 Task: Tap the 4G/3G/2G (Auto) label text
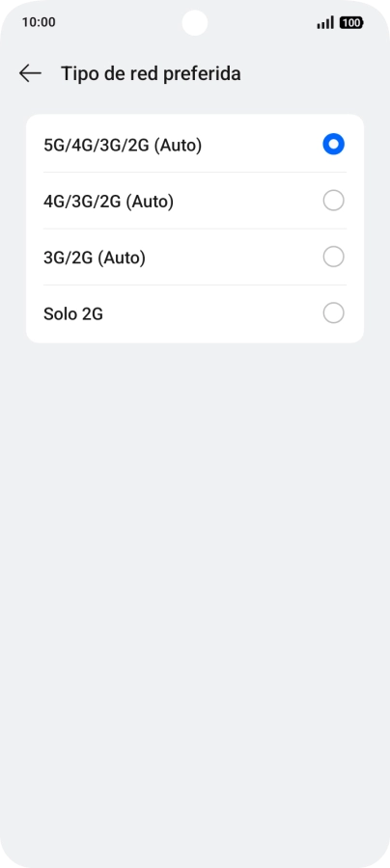pos(108,202)
